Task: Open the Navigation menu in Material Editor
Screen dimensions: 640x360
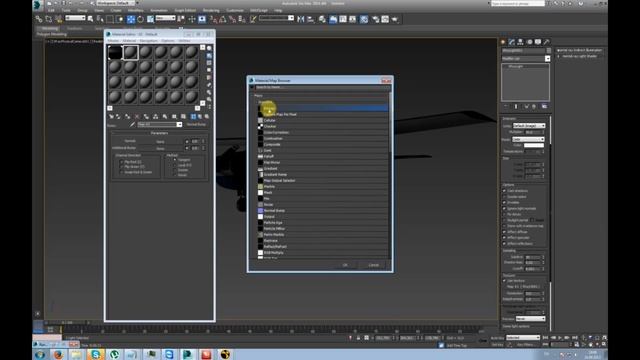Action: coord(149,41)
